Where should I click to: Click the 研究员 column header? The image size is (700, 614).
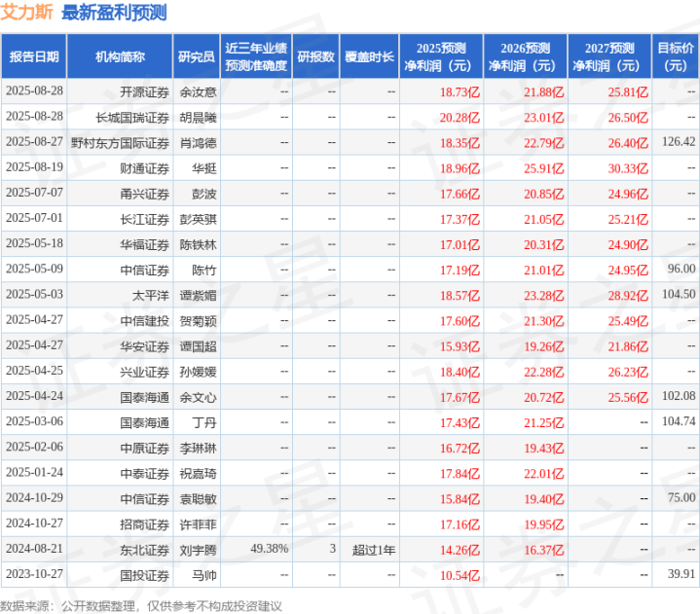[197, 56]
